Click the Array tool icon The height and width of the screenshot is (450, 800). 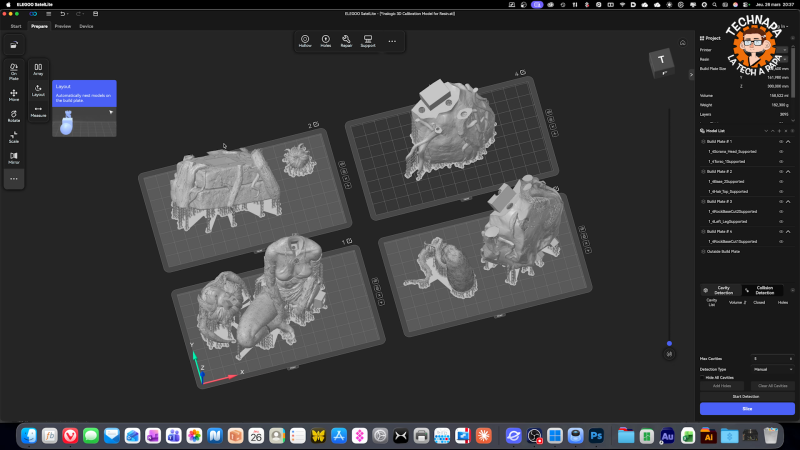[x=38, y=69]
